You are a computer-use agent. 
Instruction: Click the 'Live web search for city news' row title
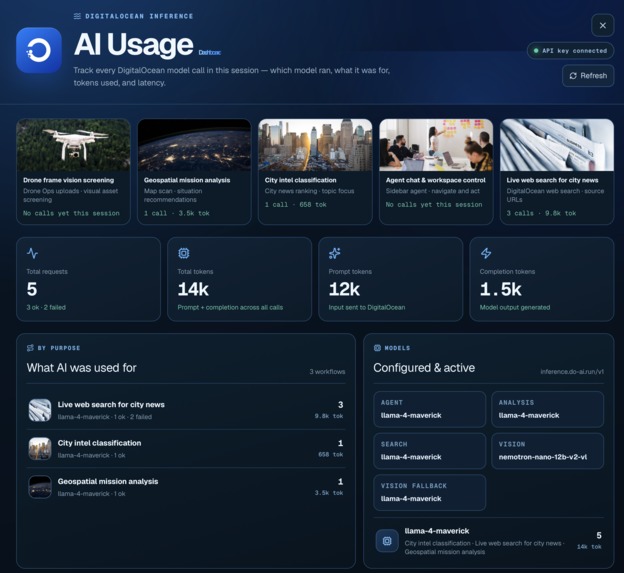[x=111, y=405]
